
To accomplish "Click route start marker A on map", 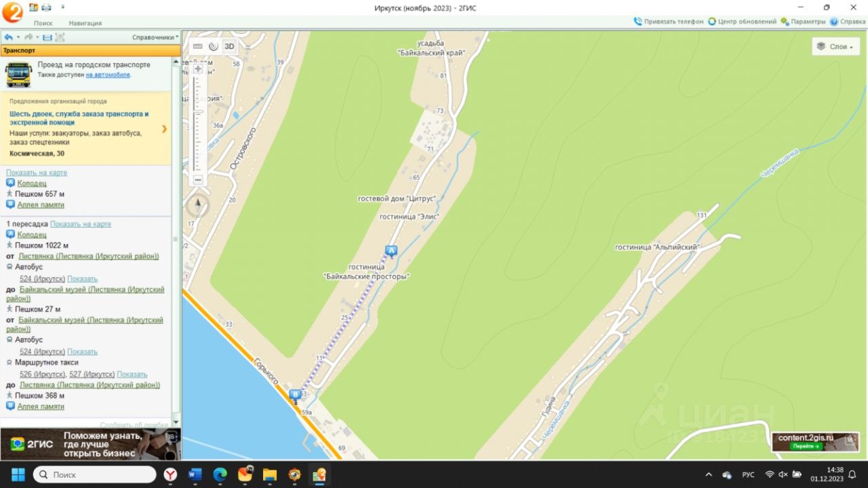I will [x=391, y=251].
